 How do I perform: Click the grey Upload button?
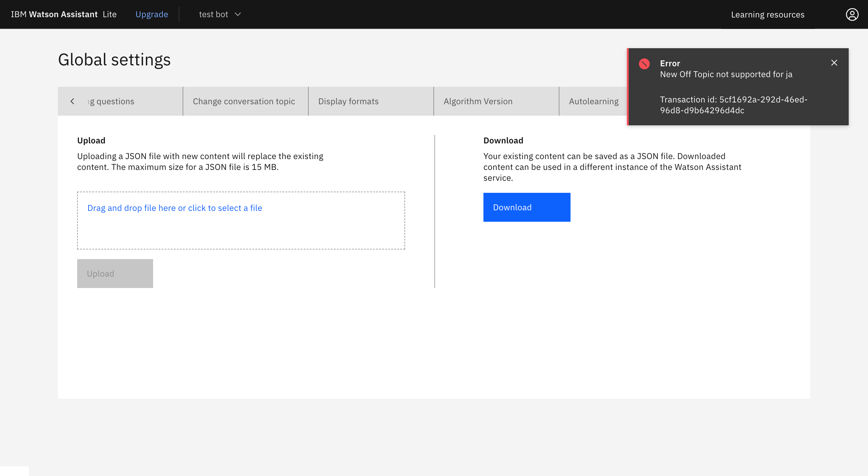pos(115,274)
